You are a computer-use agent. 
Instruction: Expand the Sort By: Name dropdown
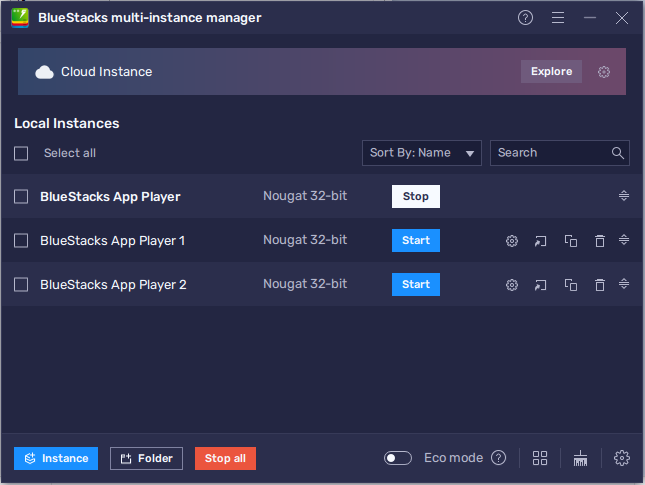point(422,153)
